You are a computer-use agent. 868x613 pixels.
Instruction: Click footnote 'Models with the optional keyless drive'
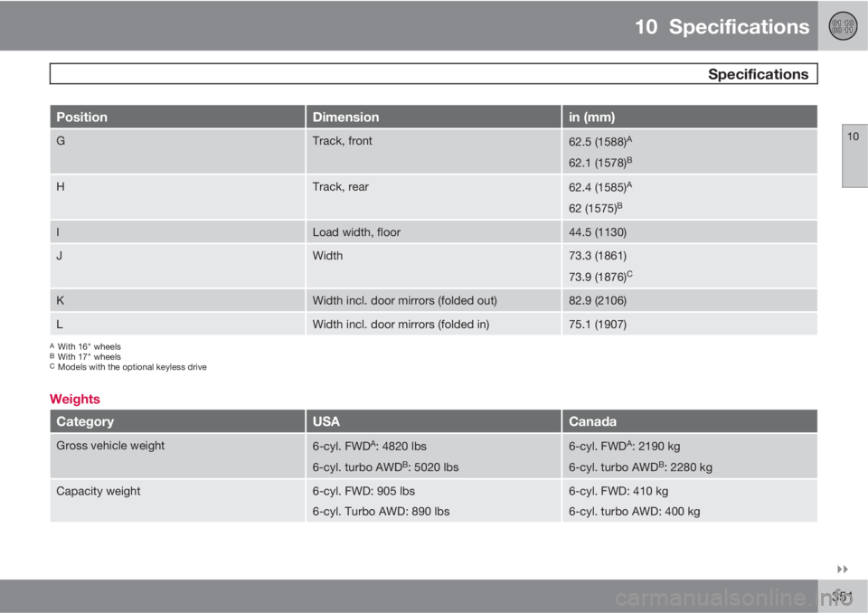132,366
